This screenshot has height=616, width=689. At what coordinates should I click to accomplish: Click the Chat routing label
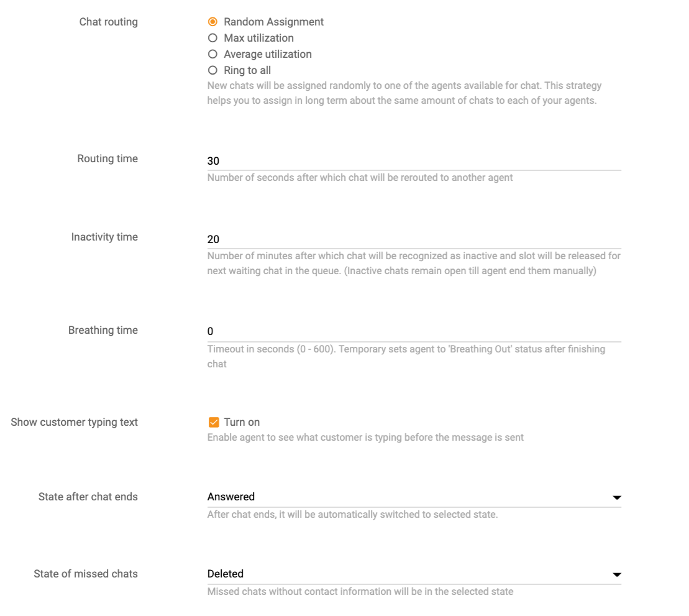click(x=109, y=22)
